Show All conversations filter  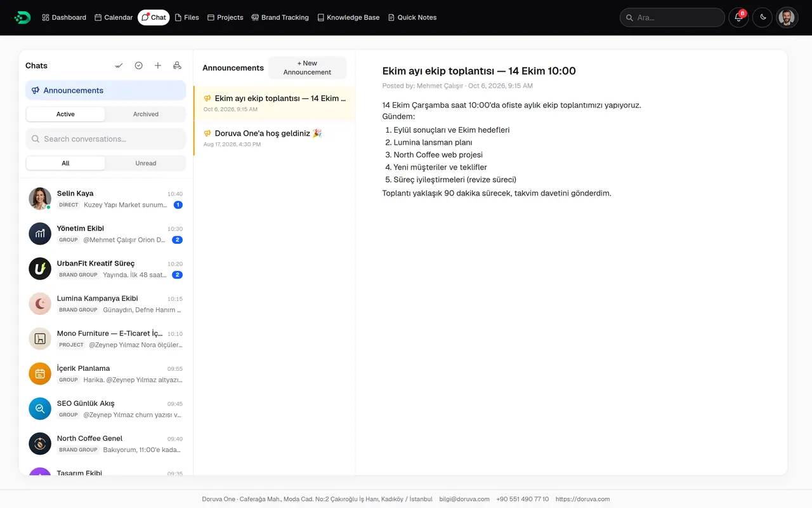coord(65,163)
